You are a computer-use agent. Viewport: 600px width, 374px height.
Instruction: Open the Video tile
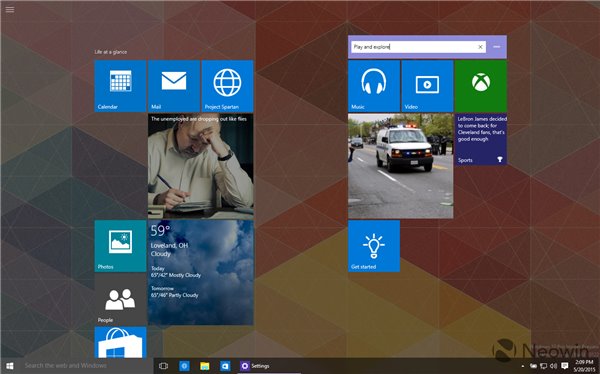(x=427, y=86)
